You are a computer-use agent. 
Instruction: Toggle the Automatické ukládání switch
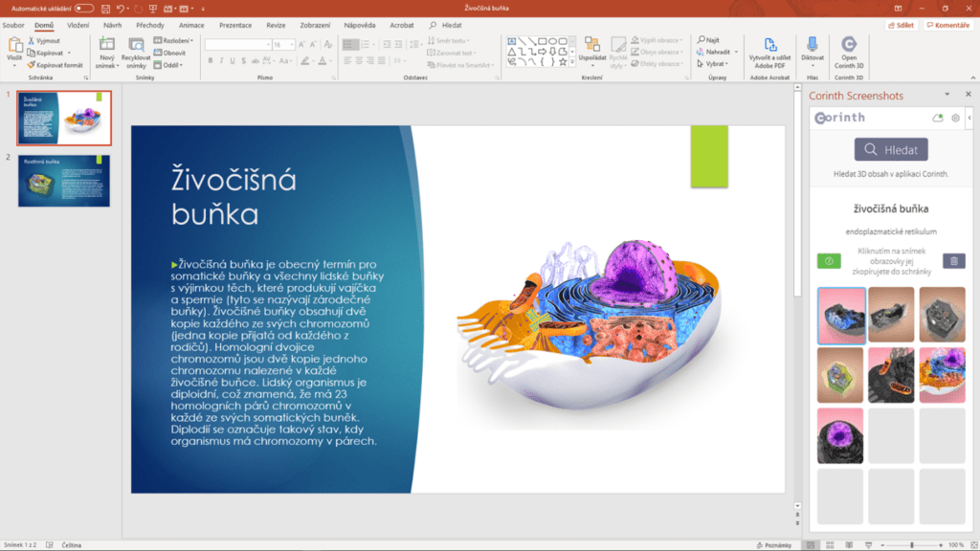tap(84, 8)
